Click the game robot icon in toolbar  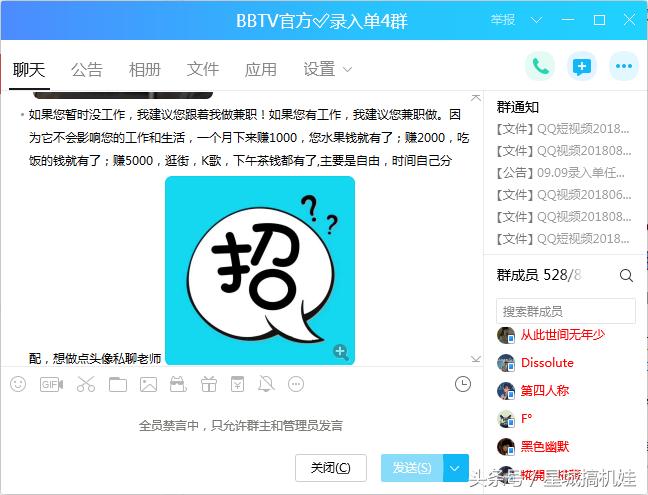(x=179, y=384)
